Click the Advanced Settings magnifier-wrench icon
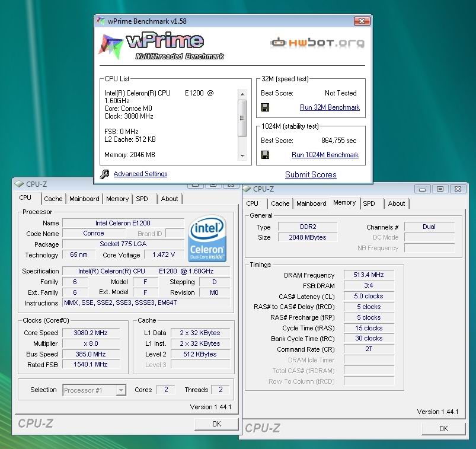The width and height of the screenshot is (476, 449). click(104, 174)
